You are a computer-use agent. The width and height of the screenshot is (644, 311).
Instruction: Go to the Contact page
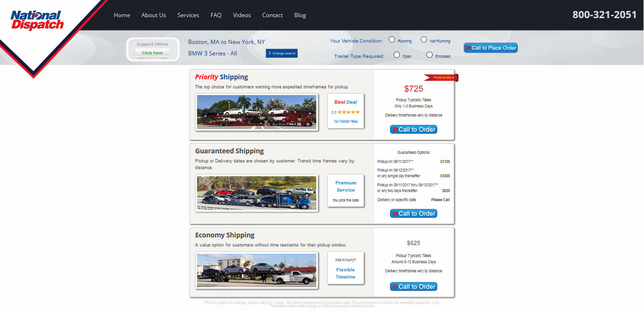pos(272,15)
